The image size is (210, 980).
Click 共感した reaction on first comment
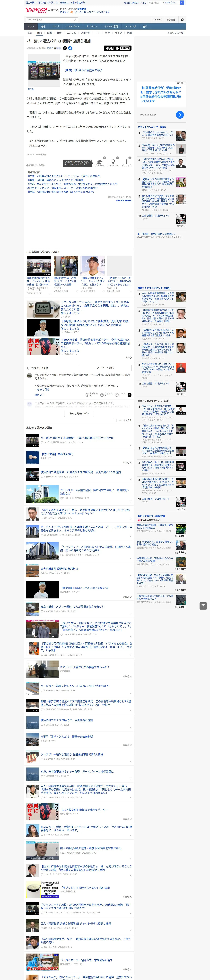[x=91, y=395]
